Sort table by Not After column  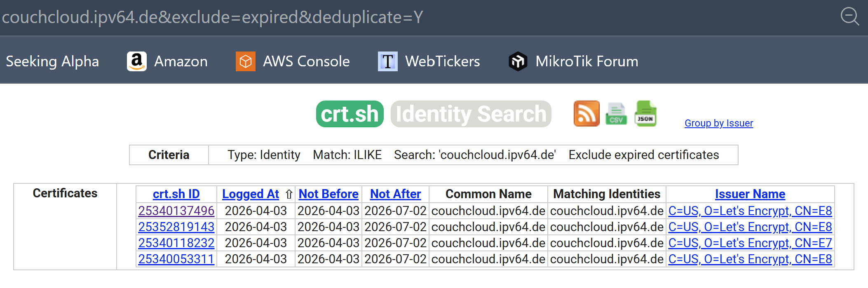396,194
